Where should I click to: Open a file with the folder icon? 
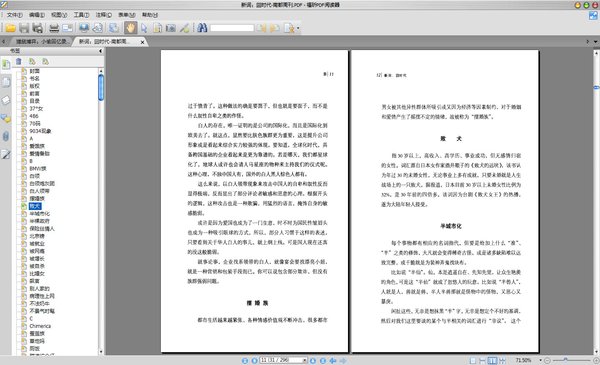coord(10,28)
